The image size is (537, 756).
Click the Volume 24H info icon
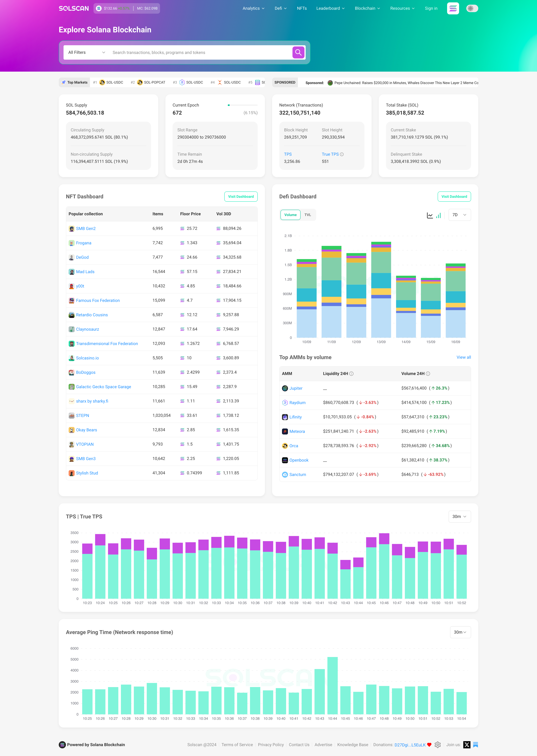pyautogui.click(x=428, y=374)
